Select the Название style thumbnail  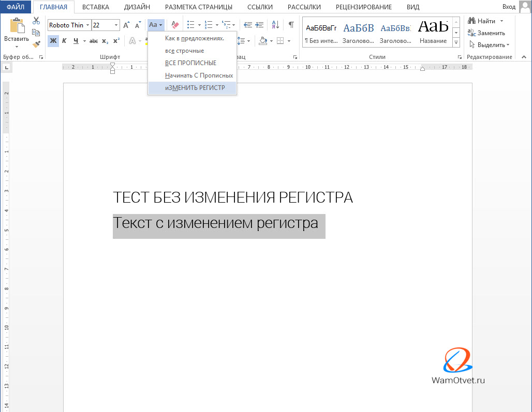433,32
